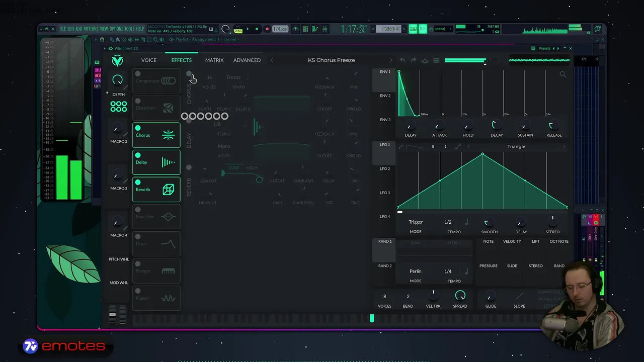644x362 pixels.
Task: Open the LFO Trigger mode dropdown
Action: (x=416, y=222)
